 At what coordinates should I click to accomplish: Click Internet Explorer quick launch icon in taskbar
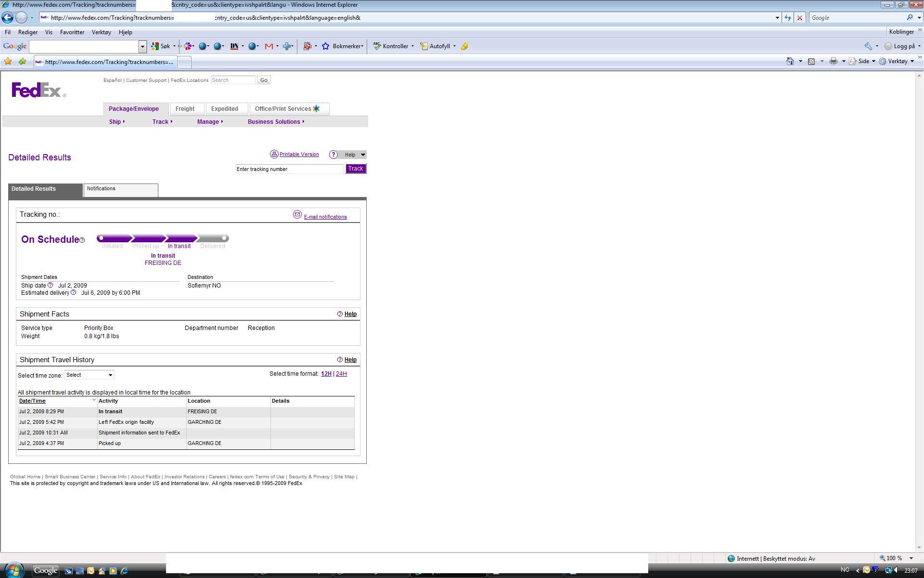pos(124,571)
